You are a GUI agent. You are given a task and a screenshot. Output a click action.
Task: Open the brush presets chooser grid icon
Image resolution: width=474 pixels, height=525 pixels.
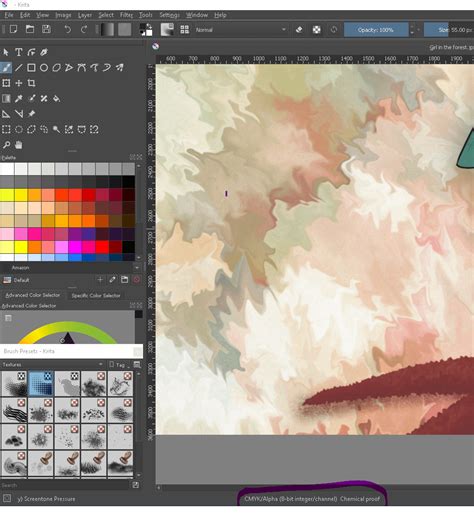[184, 29]
